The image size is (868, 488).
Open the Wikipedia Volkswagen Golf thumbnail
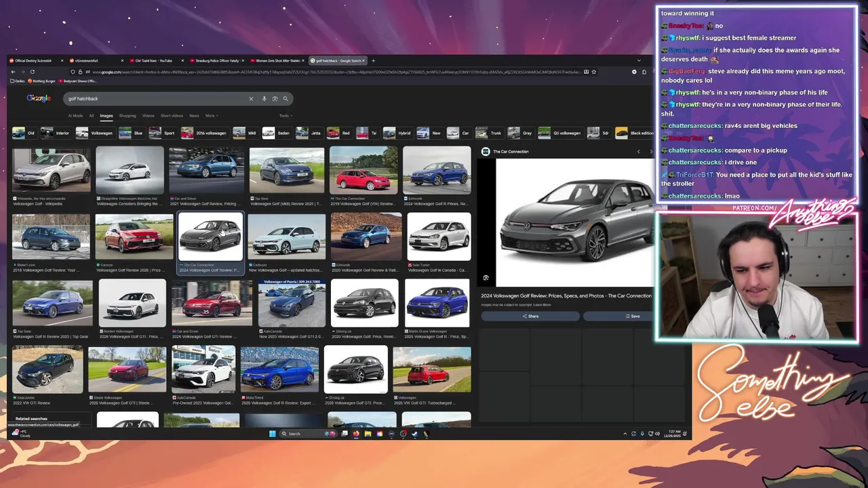click(x=51, y=169)
